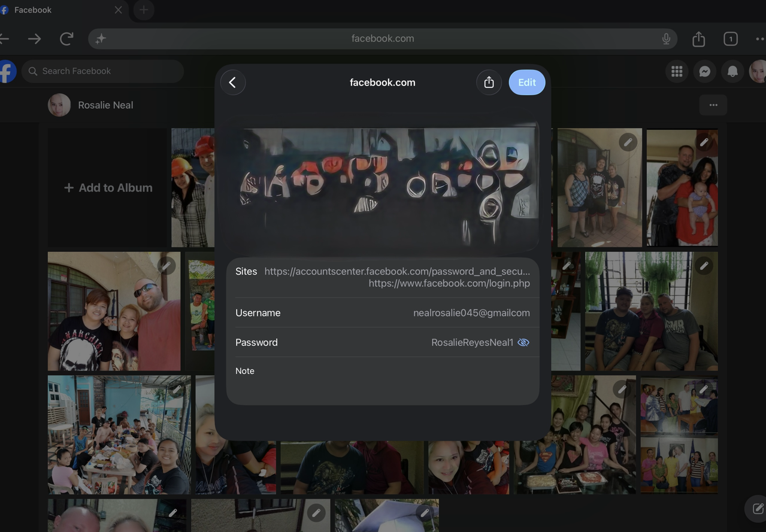Go back using the popup back chevron
This screenshot has height=532, width=766.
tap(233, 83)
